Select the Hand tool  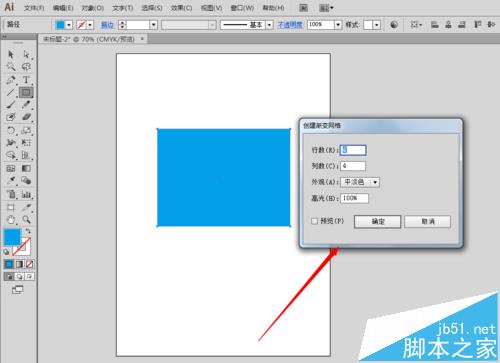(x=11, y=220)
